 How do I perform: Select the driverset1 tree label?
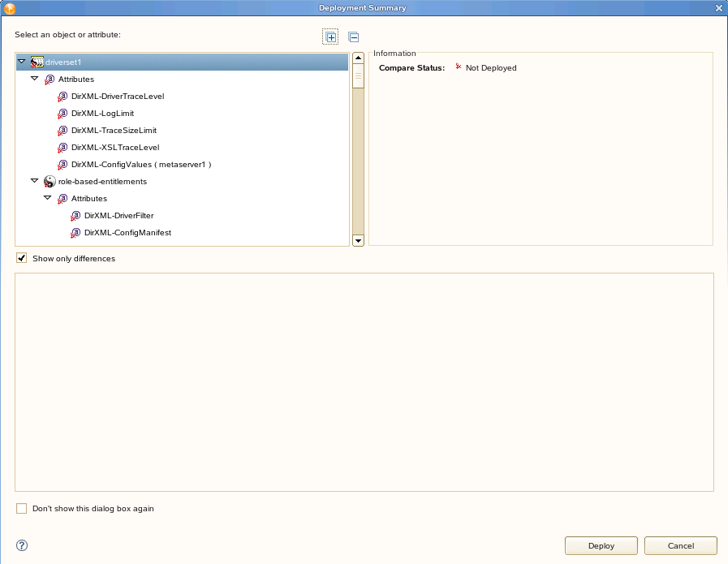[63, 62]
